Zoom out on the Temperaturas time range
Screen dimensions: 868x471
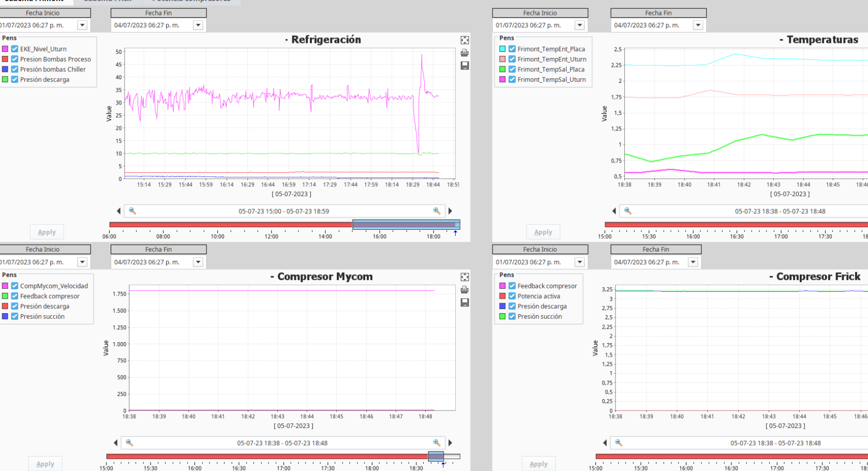pos(627,211)
